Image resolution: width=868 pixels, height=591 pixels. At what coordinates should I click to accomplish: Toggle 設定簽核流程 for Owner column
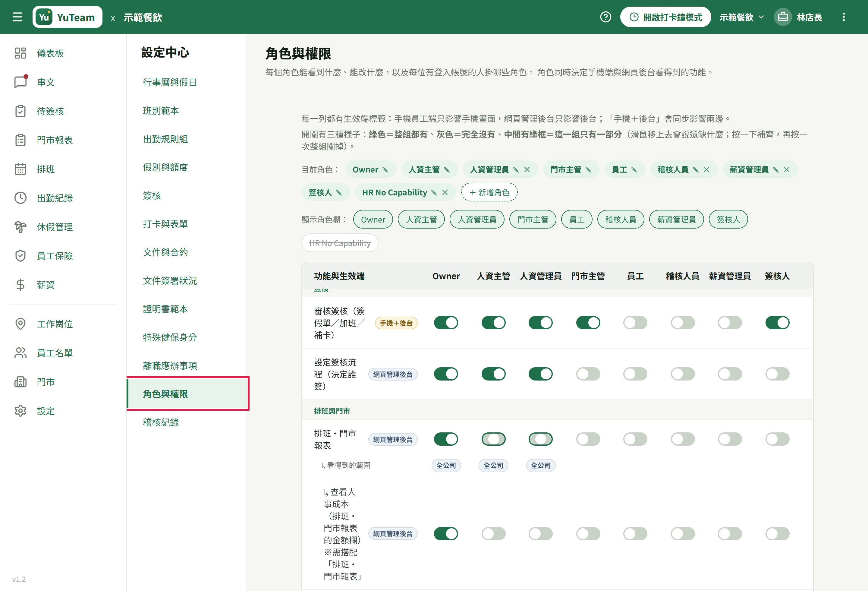pyautogui.click(x=446, y=374)
